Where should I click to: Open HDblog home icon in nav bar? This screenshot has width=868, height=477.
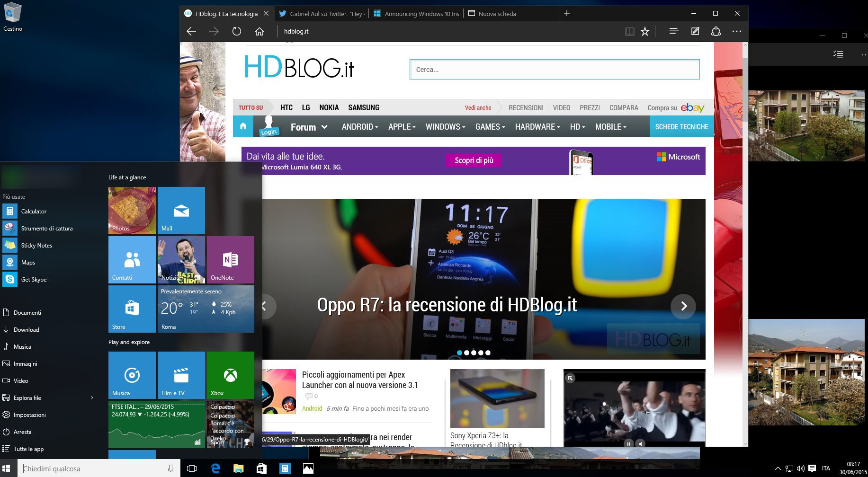(243, 126)
